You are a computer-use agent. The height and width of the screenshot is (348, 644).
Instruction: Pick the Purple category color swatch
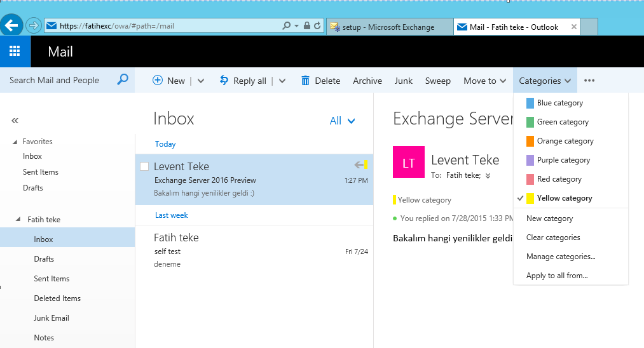click(530, 160)
